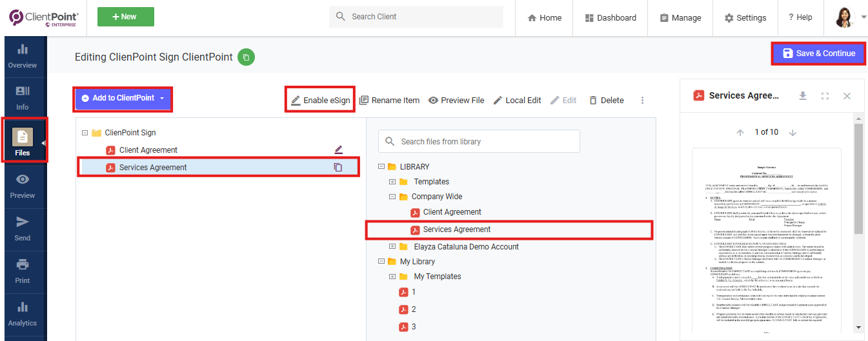The height and width of the screenshot is (341, 868).
Task: Collapse the Company Wide folder
Action: pyautogui.click(x=392, y=197)
